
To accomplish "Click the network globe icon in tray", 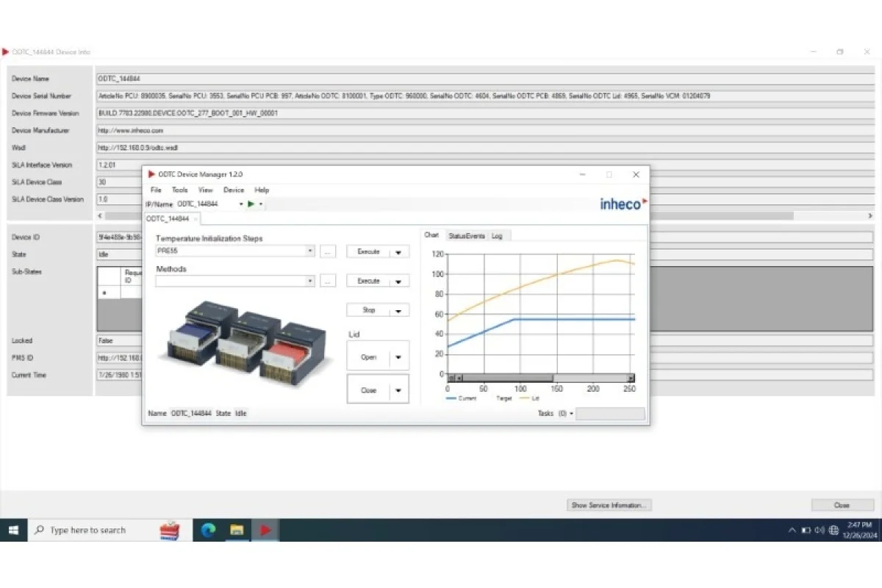I will [833, 530].
